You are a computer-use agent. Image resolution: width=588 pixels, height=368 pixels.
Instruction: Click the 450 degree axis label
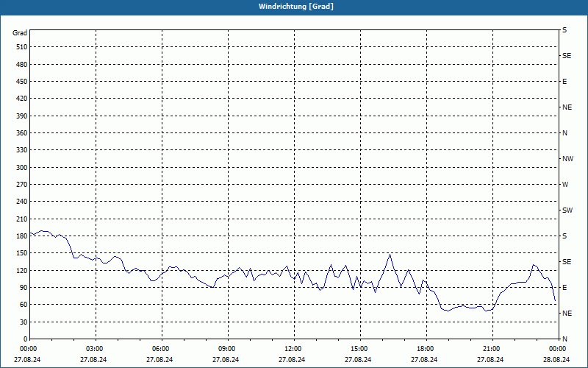tap(22, 82)
